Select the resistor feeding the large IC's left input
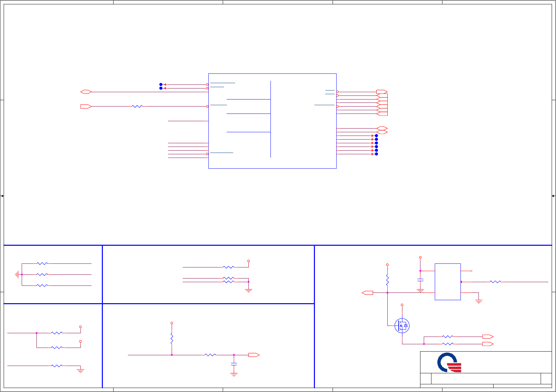The width and height of the screenshot is (556, 392). click(137, 107)
